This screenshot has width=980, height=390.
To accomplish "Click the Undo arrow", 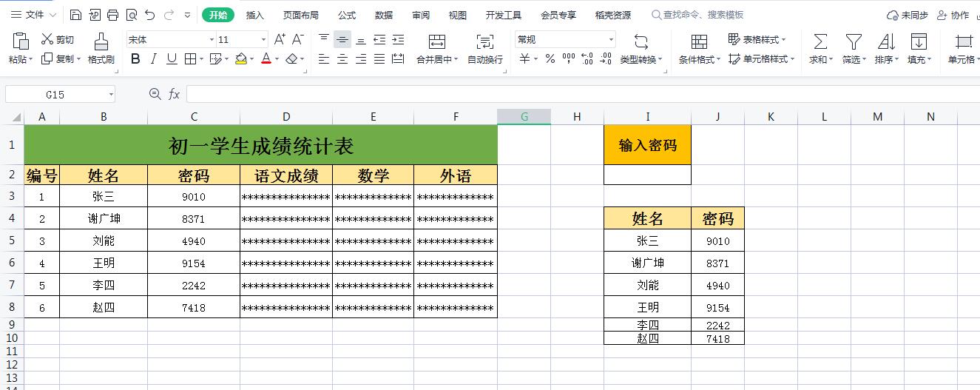I will click(x=150, y=15).
